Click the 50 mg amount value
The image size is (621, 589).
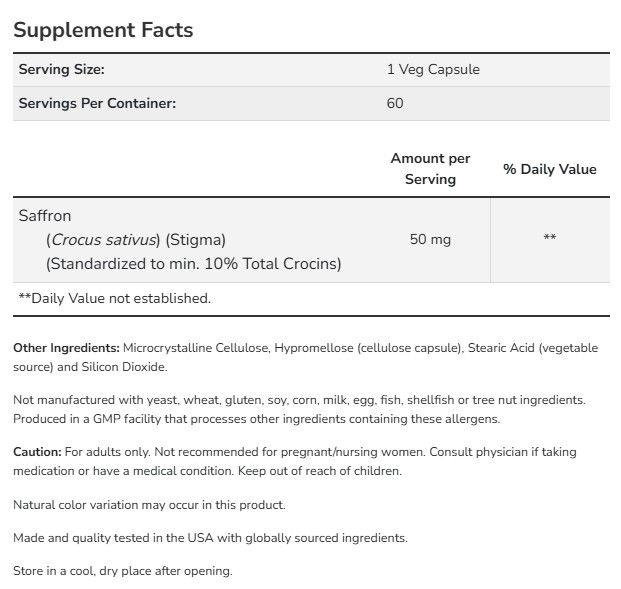[430, 240]
